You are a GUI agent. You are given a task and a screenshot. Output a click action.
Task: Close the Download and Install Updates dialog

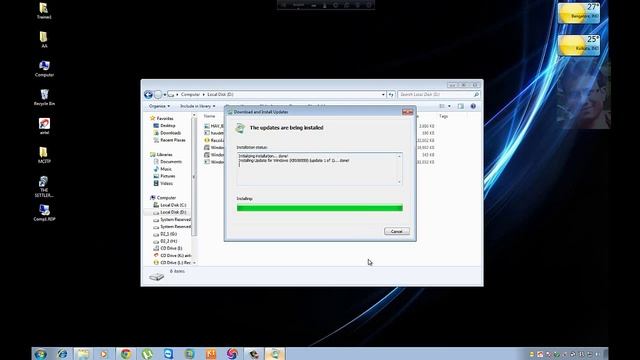pos(407,112)
